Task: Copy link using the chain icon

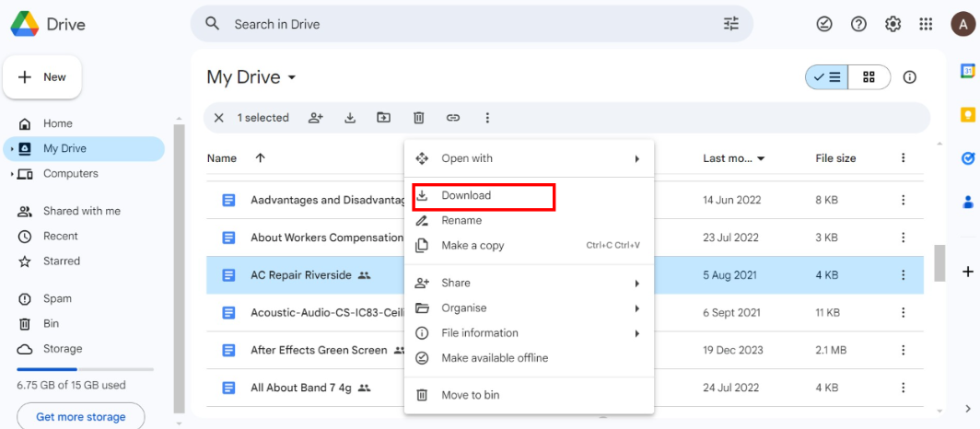Action: coord(453,118)
